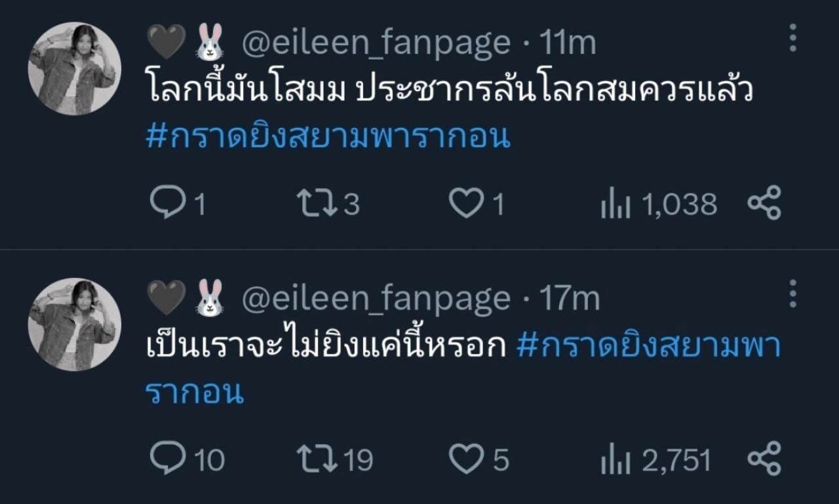Share the 17m tweet
This screenshot has width=839, height=504.
[x=764, y=458]
